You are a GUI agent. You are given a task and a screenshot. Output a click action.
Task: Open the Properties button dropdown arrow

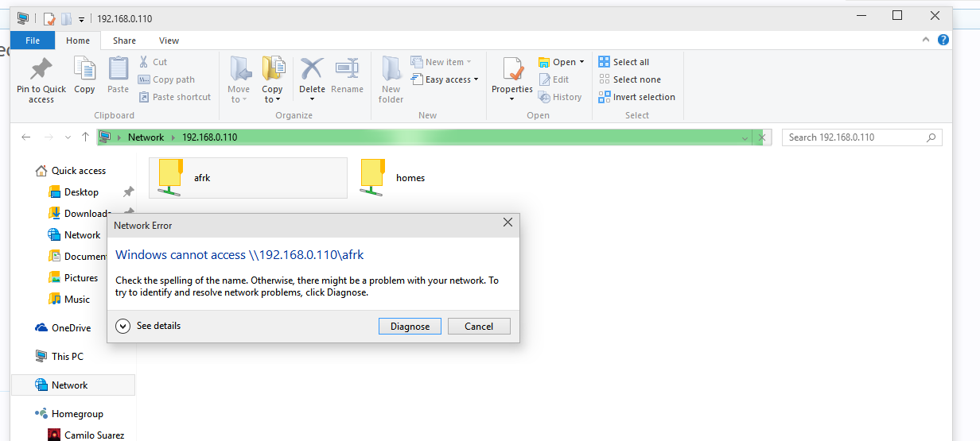pyautogui.click(x=512, y=99)
